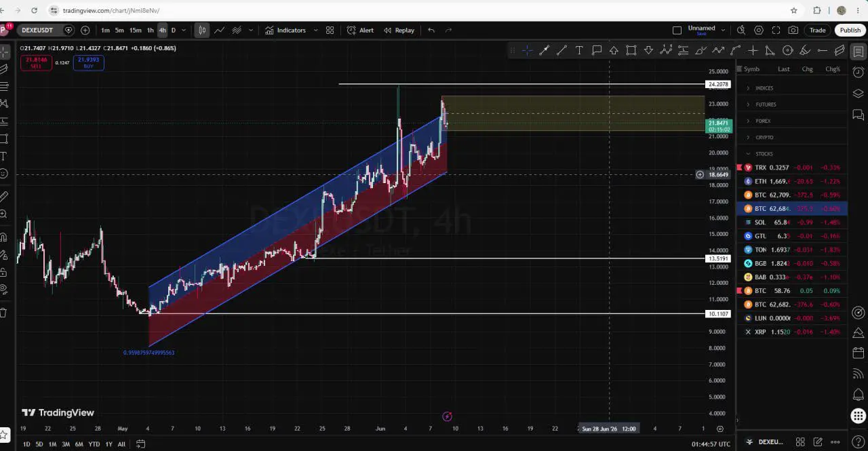Select the rectangle shape tool

[631, 50]
